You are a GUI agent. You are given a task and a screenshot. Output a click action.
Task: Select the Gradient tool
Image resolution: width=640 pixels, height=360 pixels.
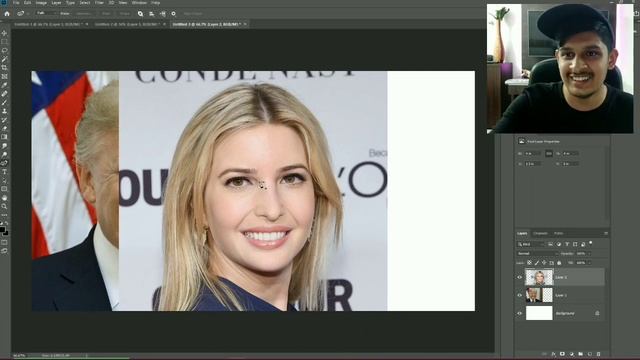(4, 137)
